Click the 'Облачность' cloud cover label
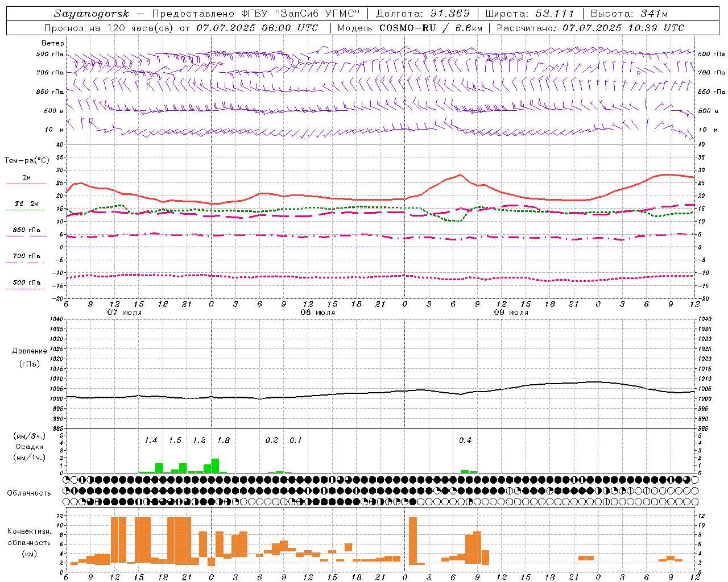 pyautogui.click(x=29, y=493)
